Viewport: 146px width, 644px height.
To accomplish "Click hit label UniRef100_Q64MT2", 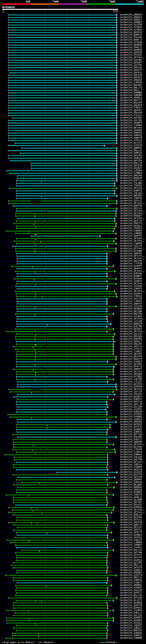I will [x=131, y=268].
